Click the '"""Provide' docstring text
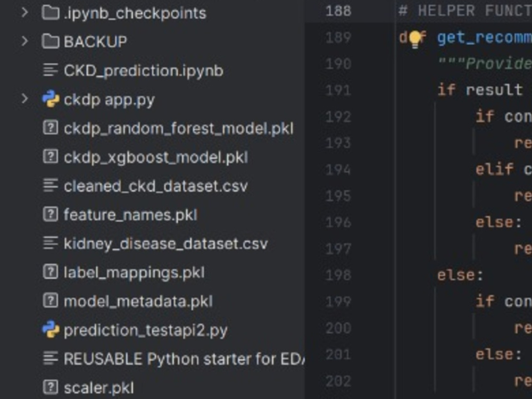 coord(485,63)
